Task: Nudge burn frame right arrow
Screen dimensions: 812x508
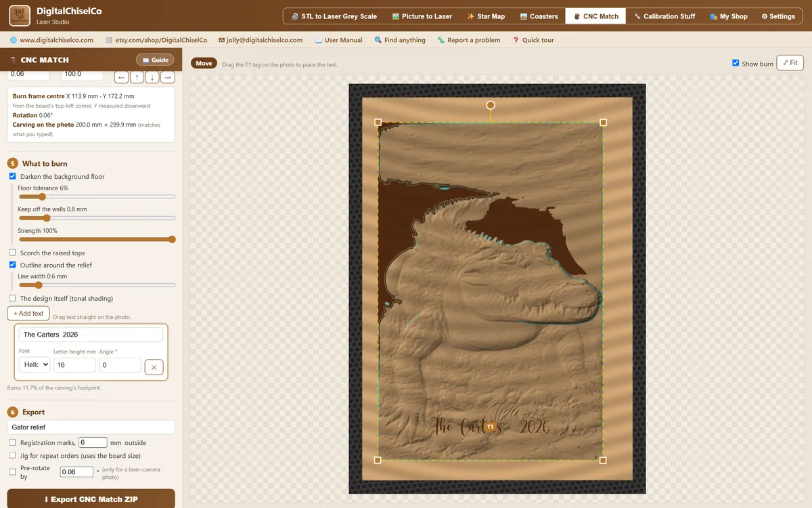Action: tap(168, 77)
